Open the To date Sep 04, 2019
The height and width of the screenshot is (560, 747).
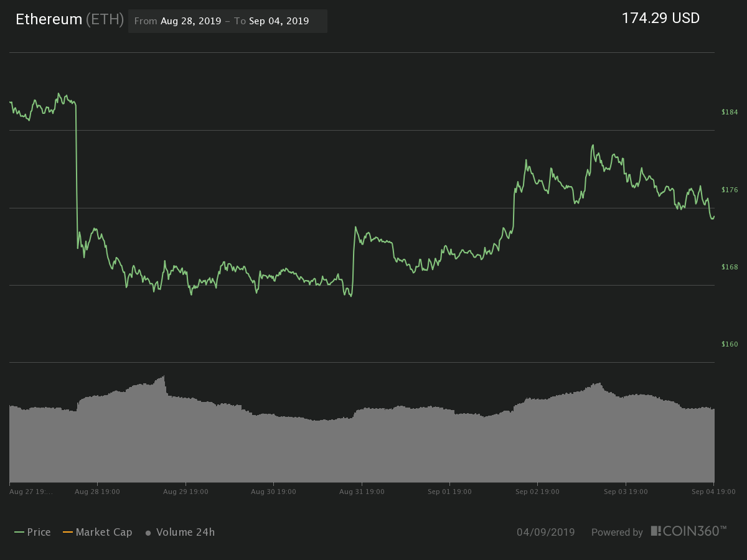pyautogui.click(x=279, y=21)
